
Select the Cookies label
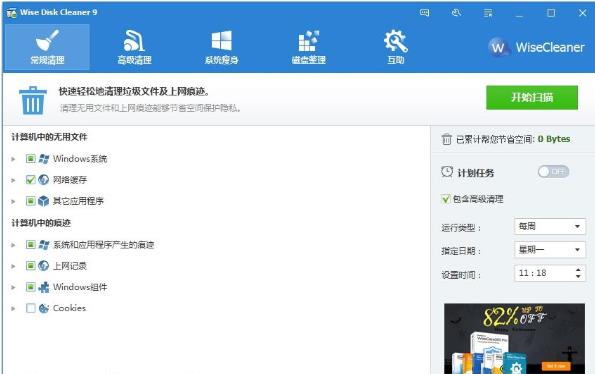pos(69,308)
